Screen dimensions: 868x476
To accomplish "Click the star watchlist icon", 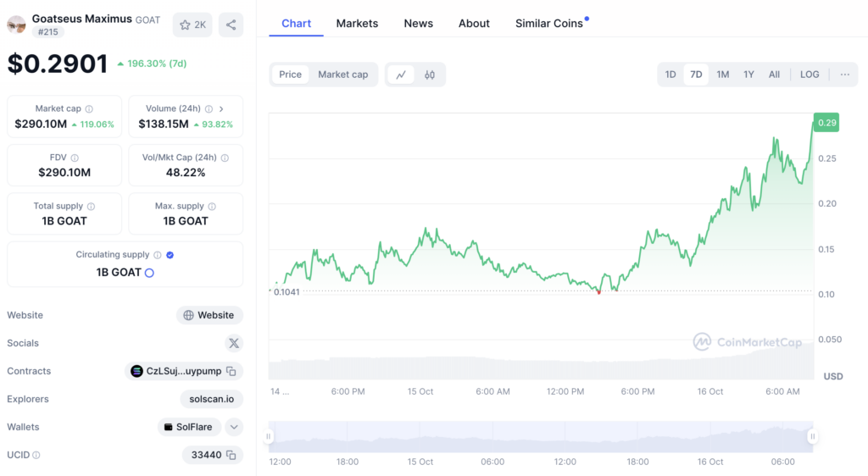I will click(186, 25).
